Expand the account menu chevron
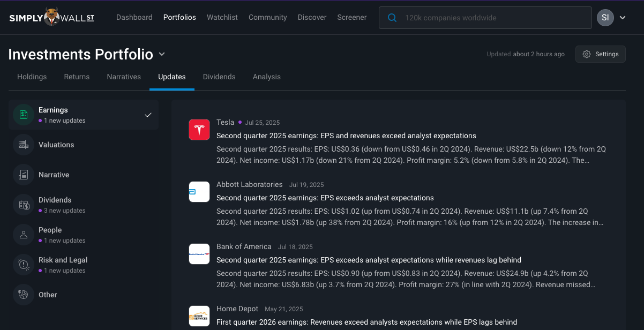Viewport: 644px width, 330px height. (x=623, y=18)
